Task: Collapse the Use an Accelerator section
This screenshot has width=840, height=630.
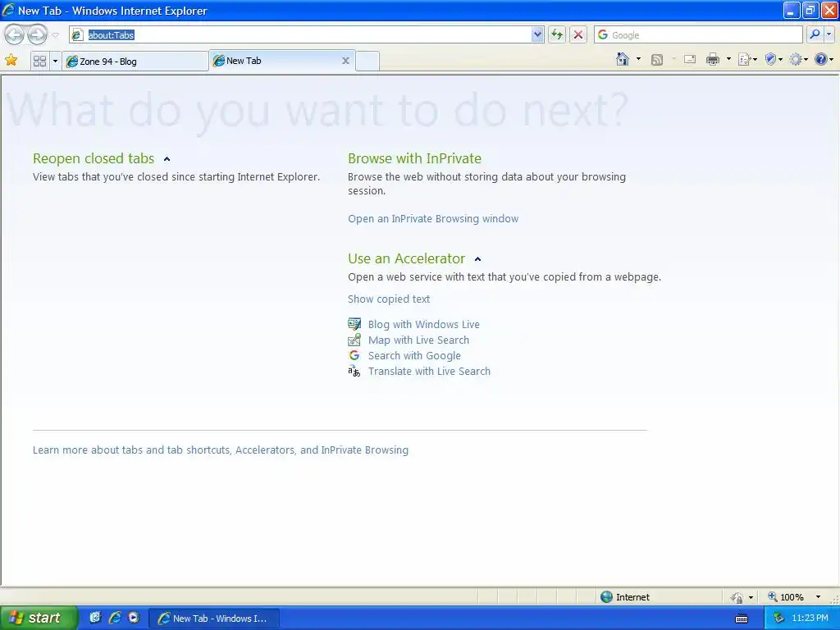Action: coord(478,259)
